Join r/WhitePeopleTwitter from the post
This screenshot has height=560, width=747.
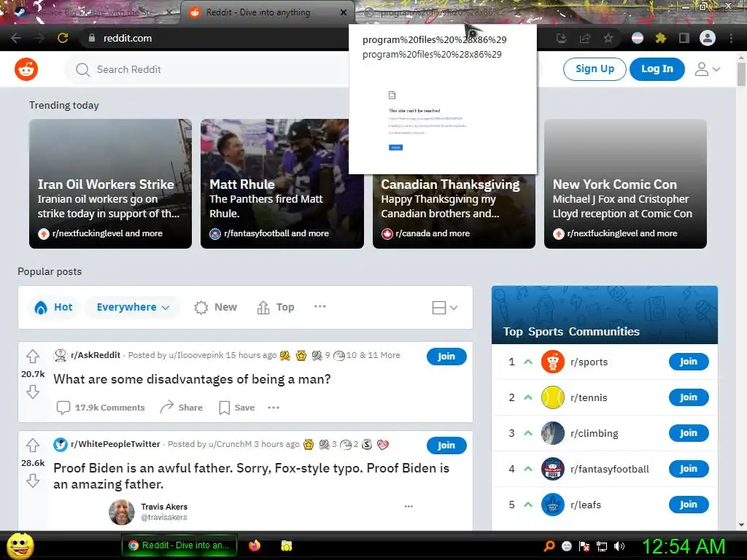click(x=446, y=446)
